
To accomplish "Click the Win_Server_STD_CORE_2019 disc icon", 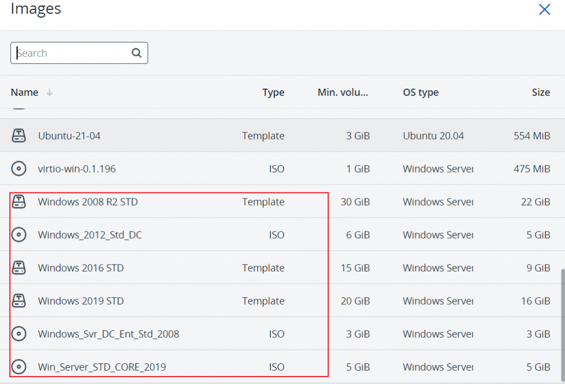I will pyautogui.click(x=19, y=367).
